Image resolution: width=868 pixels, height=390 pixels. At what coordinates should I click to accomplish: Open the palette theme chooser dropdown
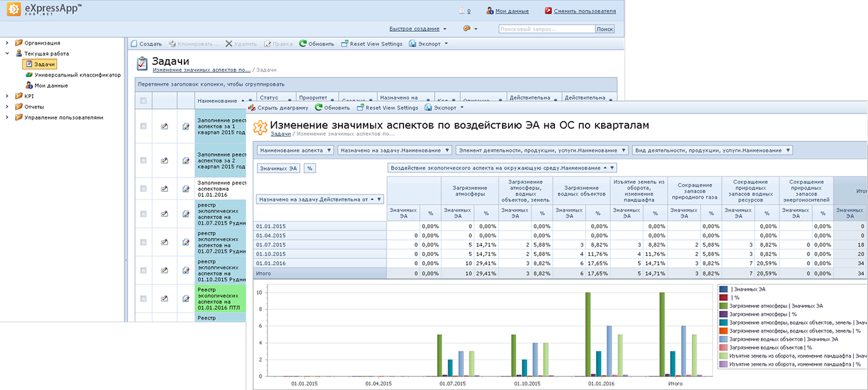470,29
